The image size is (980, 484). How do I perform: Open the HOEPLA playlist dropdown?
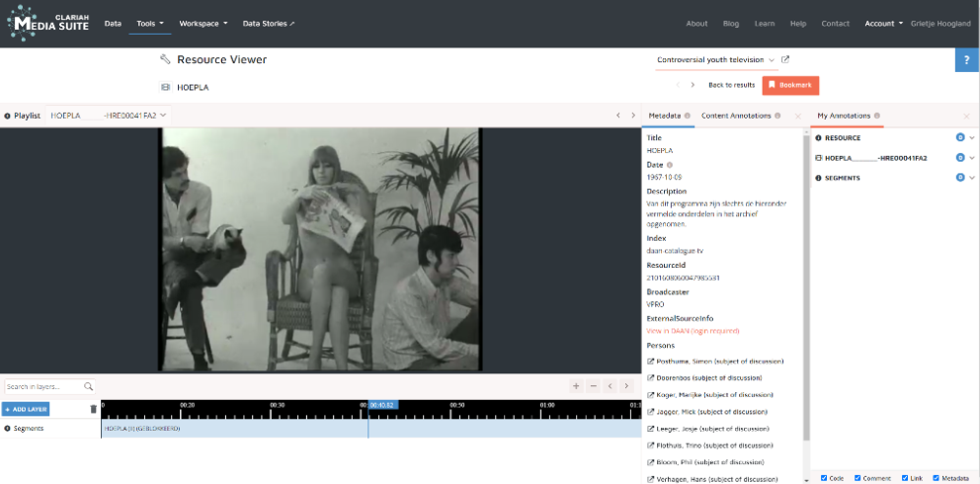pyautogui.click(x=109, y=116)
